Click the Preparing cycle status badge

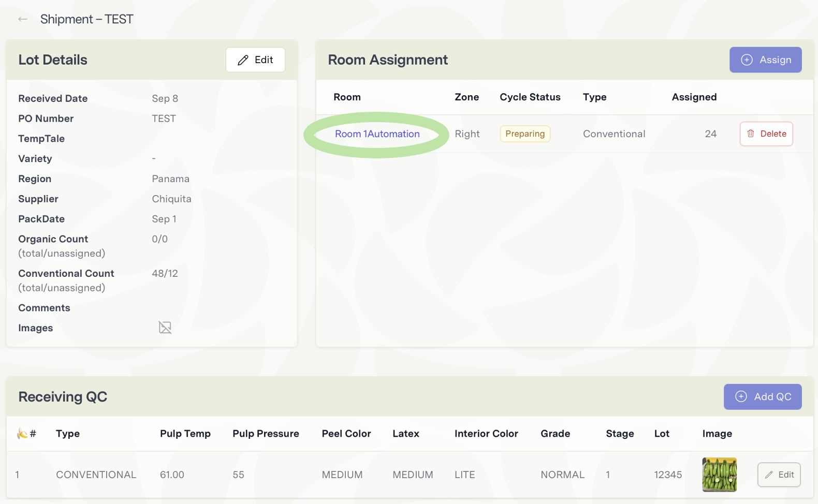[524, 134]
